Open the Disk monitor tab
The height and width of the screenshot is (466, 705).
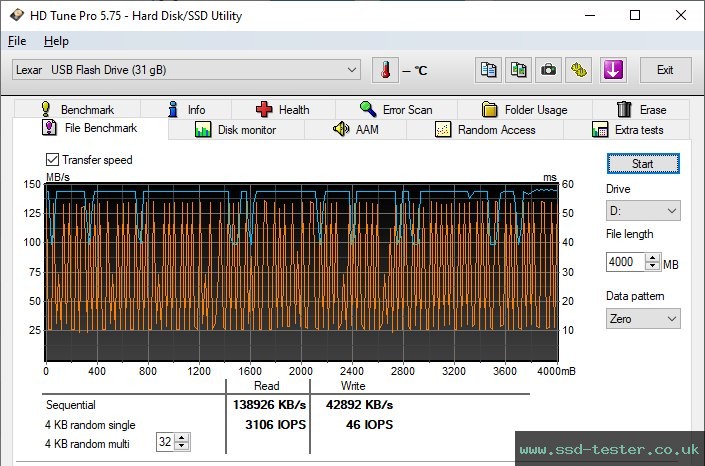(x=236, y=130)
